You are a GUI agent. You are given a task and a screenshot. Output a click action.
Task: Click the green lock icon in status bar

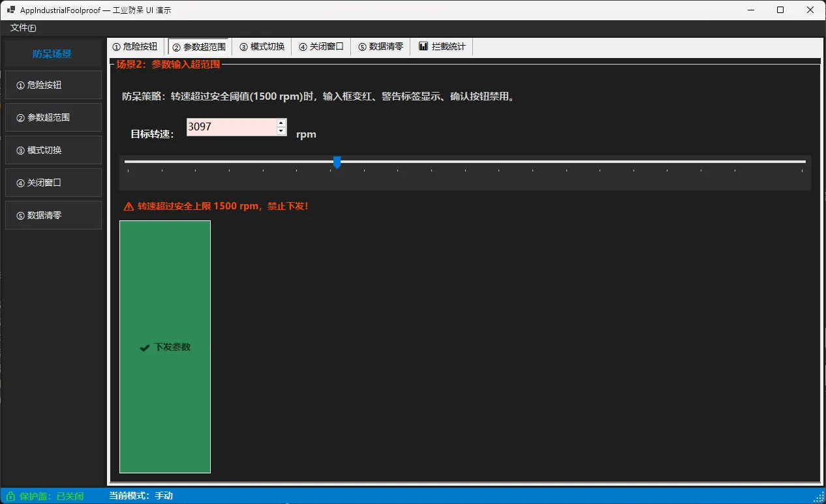coord(10,496)
